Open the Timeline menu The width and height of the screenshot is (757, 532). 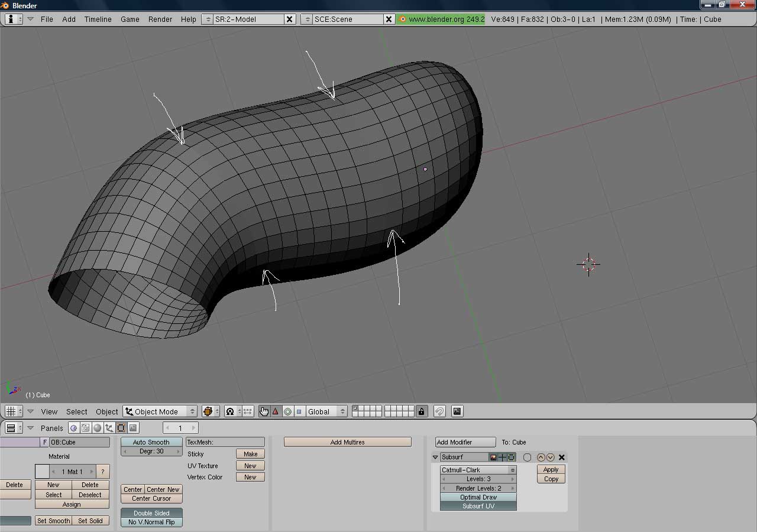coord(98,19)
